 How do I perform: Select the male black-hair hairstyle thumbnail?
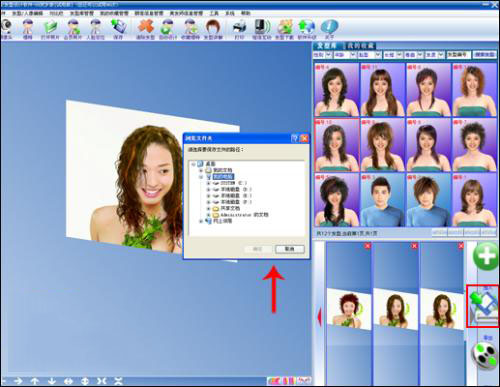[382, 199]
